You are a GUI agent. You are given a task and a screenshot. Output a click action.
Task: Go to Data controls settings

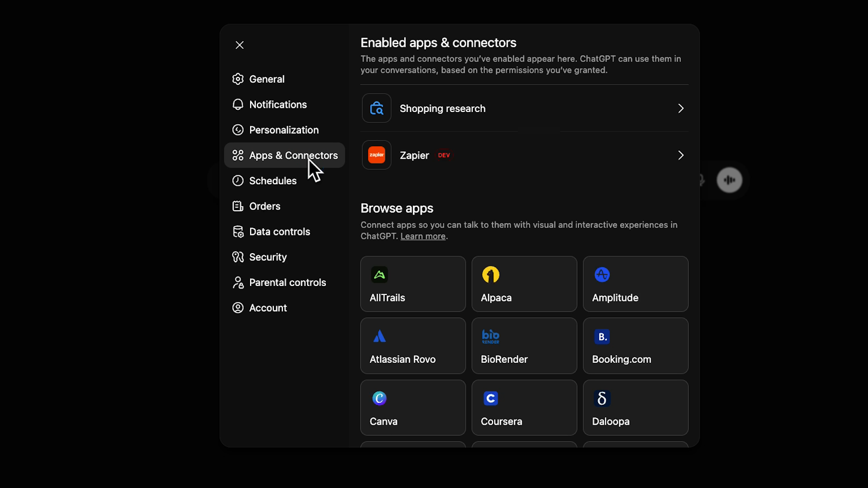(x=279, y=232)
